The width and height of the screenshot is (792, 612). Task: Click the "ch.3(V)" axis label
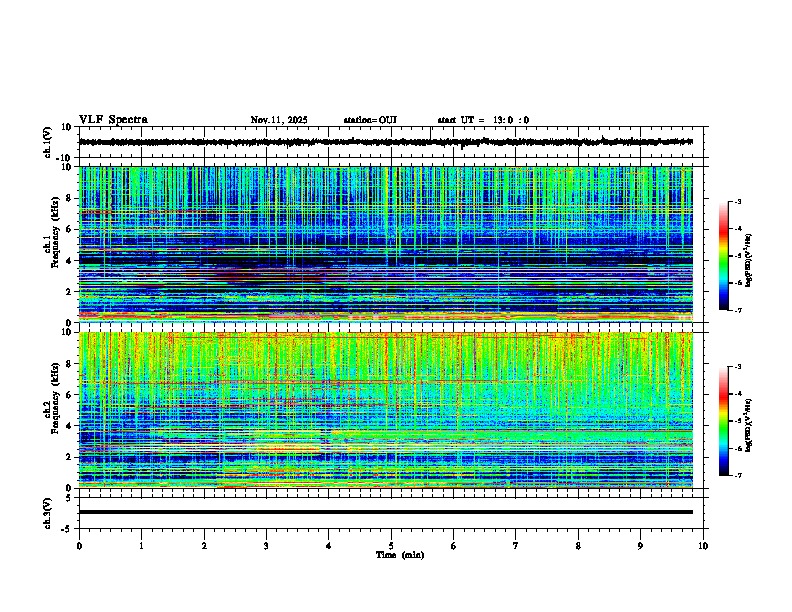(48, 513)
